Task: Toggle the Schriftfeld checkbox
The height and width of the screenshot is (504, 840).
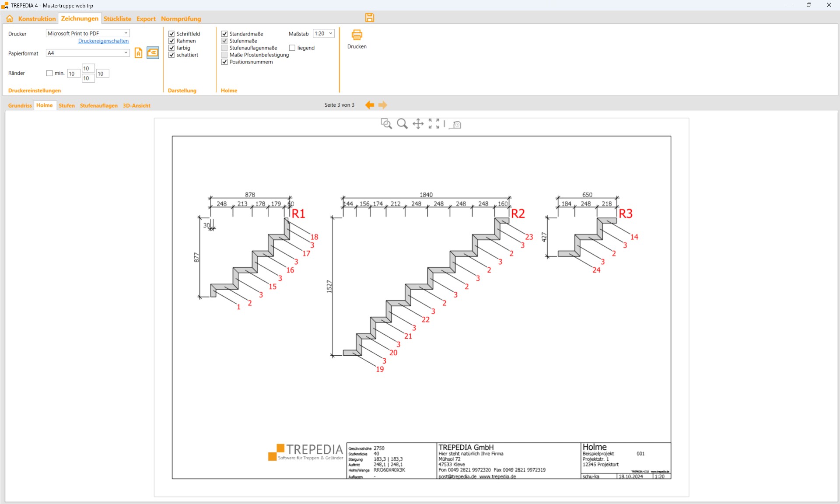Action: (x=171, y=34)
